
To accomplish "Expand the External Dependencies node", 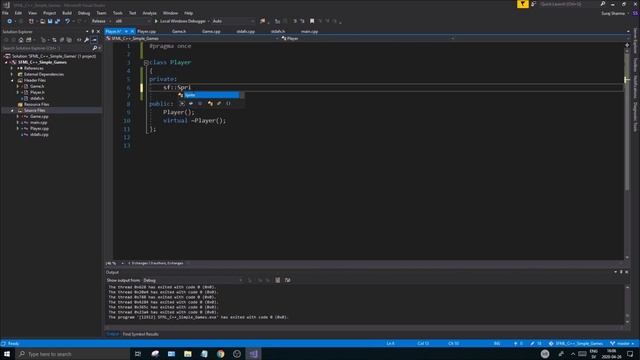I will click(12, 74).
